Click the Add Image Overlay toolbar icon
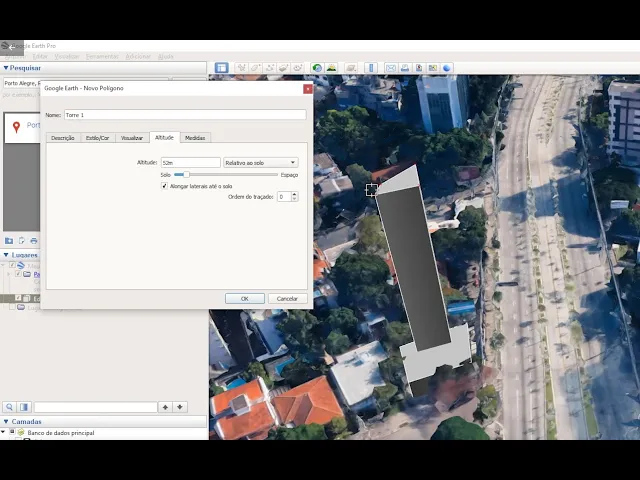The height and width of the screenshot is (480, 640). pos(283,68)
